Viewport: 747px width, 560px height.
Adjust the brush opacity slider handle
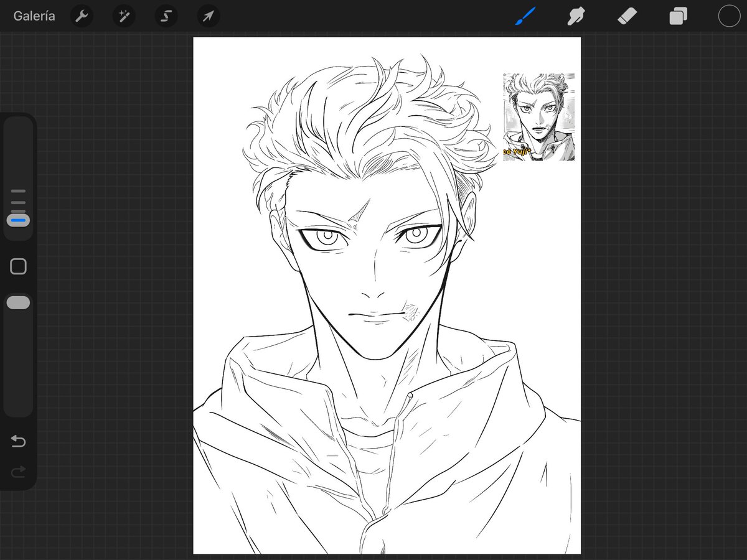point(18,302)
